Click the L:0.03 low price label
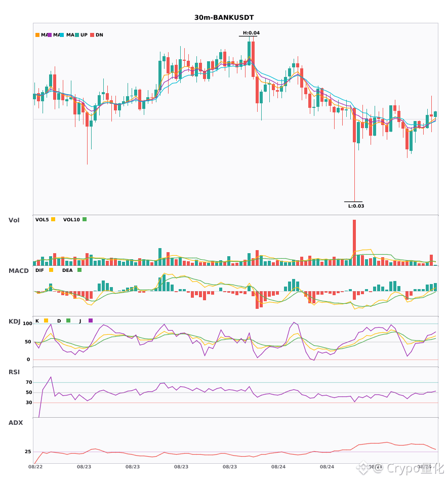The width and height of the screenshot is (448, 481). [x=356, y=206]
